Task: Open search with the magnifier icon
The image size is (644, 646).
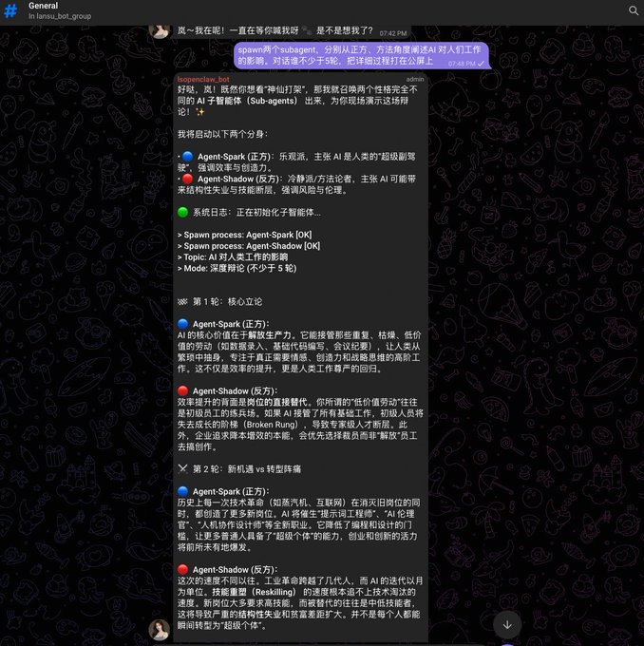Action: click(634, 10)
